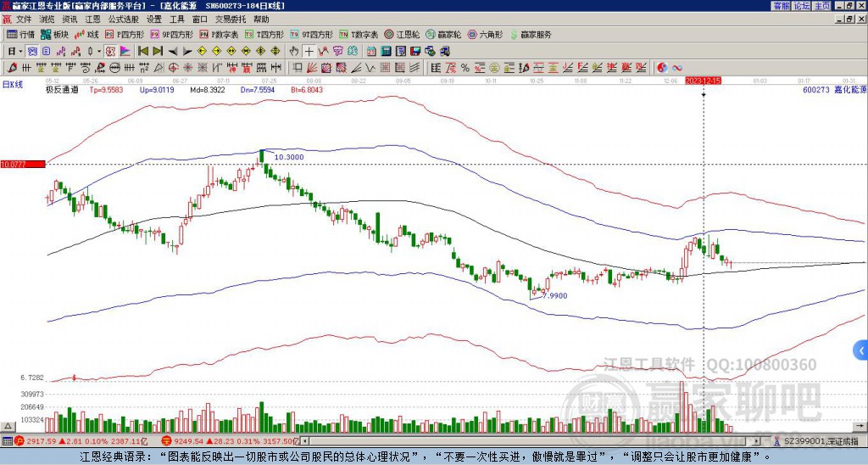Click the 600273 嘉化能源 stock label
The width and height of the screenshot is (868, 465).
pyautogui.click(x=835, y=90)
